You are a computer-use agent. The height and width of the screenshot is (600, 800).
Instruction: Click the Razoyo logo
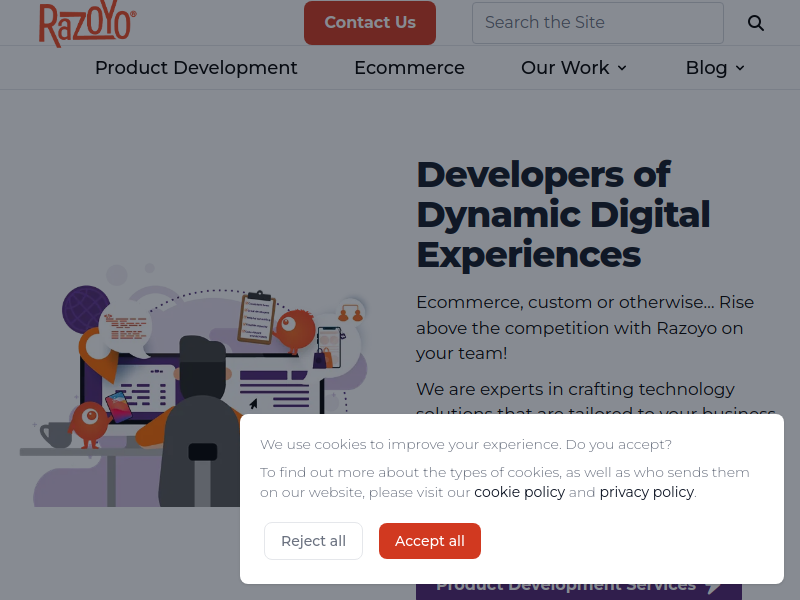click(87, 24)
